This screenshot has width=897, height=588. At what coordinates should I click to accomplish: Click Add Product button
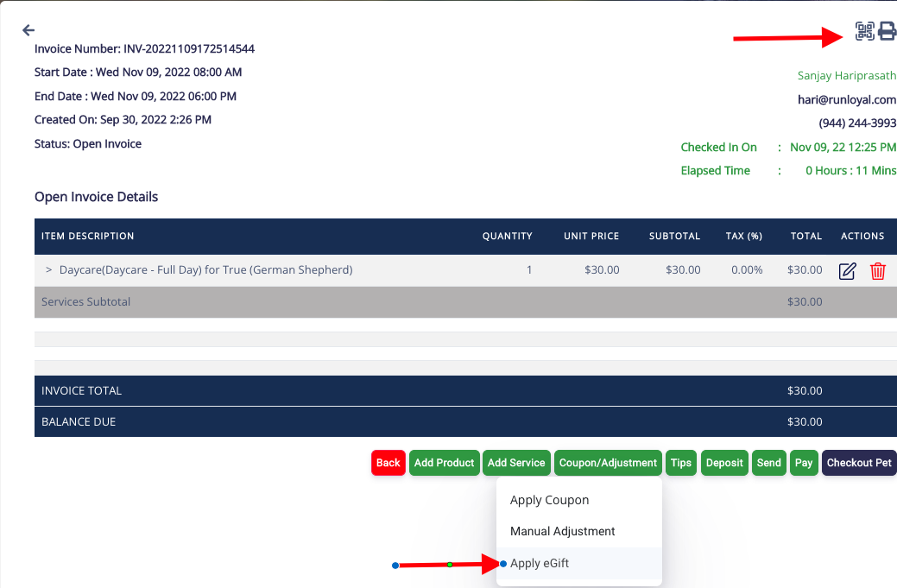pyautogui.click(x=444, y=463)
